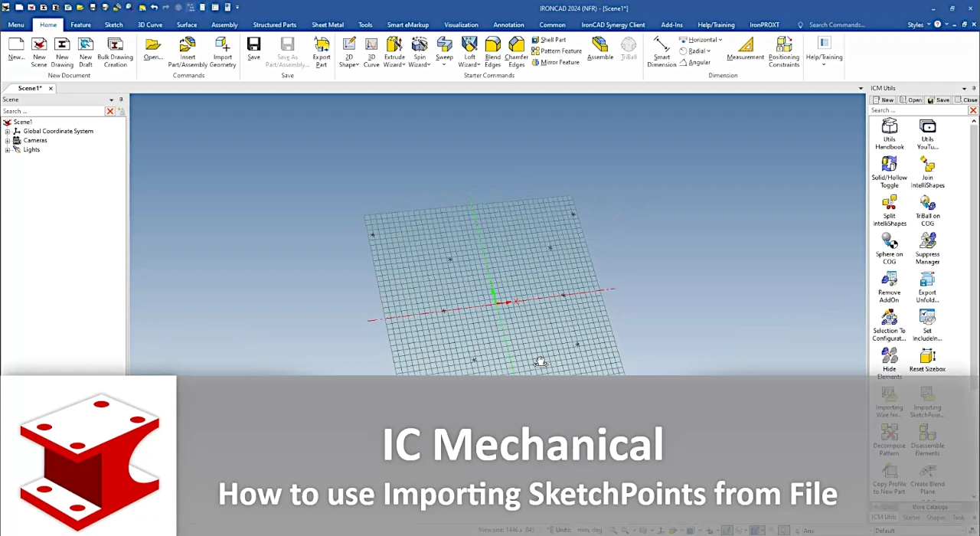This screenshot has width=980, height=536.
Task: Switch to the Feature ribbon tab
Action: (80, 25)
